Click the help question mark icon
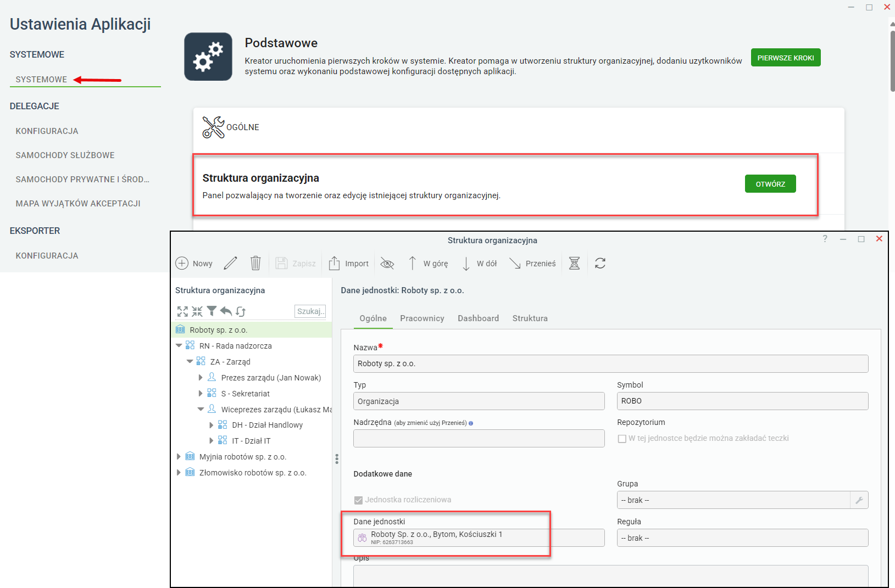 pos(825,239)
